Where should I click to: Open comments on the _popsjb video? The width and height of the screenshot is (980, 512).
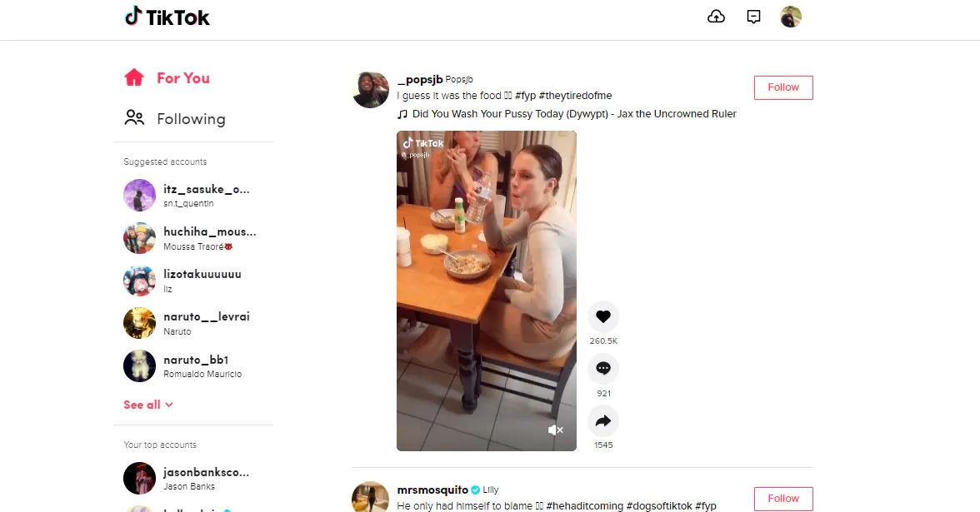pyautogui.click(x=603, y=368)
